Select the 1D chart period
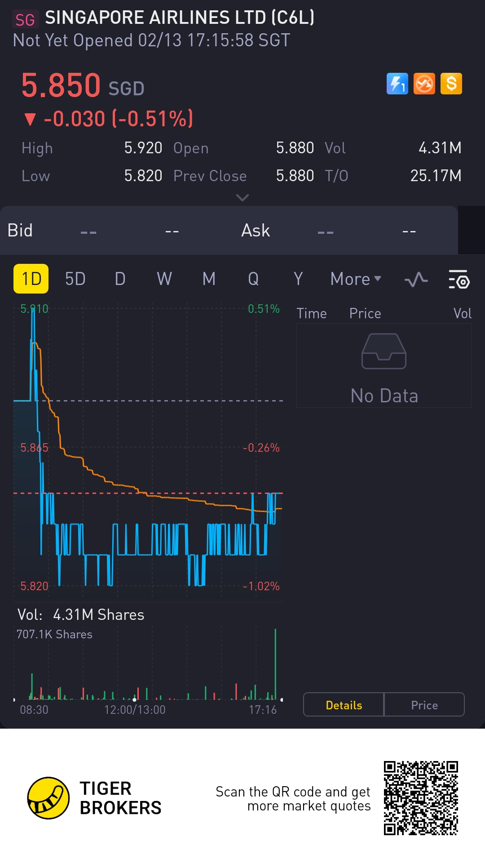The image size is (485, 868). (x=31, y=279)
